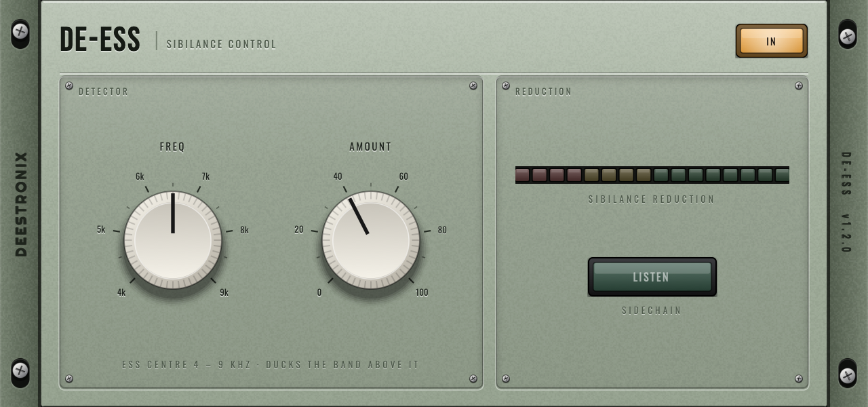The image size is (868, 407).
Task: Click the ESS CENTRE 4 – 9 KHZ hint text
Action: (x=271, y=364)
